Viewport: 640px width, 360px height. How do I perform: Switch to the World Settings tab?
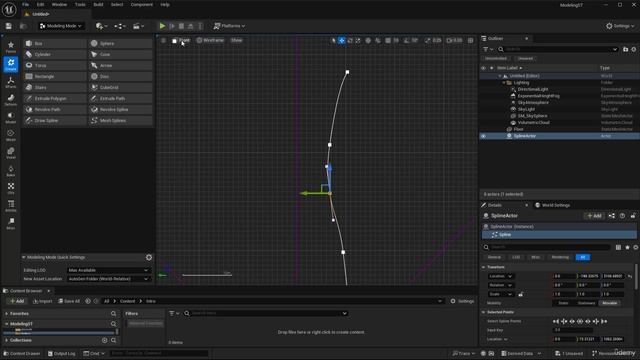(552, 205)
